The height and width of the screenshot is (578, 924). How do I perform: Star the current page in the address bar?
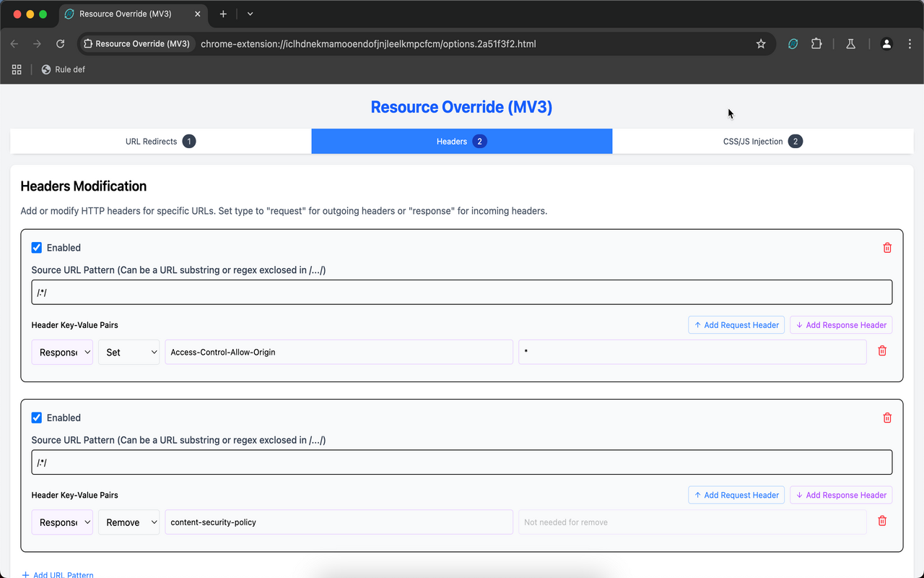[760, 43]
